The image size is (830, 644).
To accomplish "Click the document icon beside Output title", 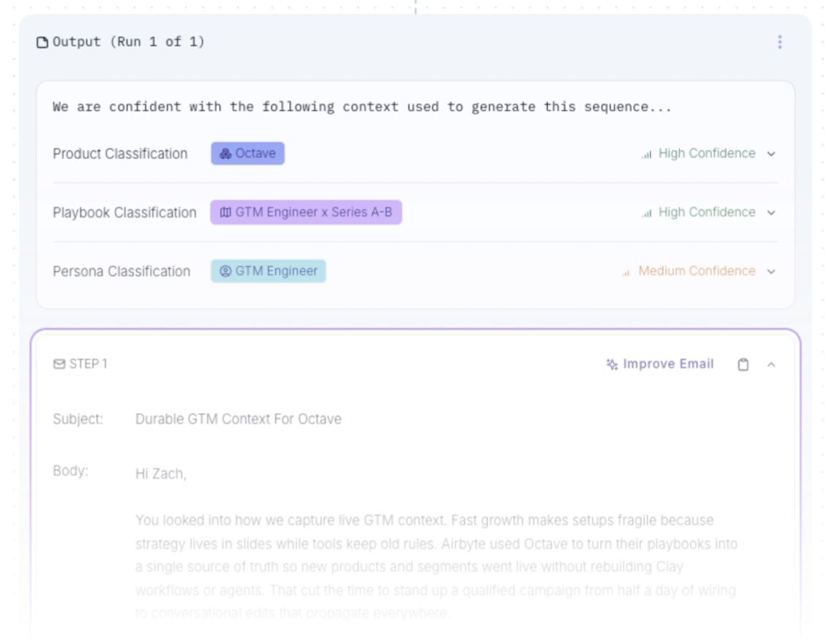I will click(x=42, y=42).
